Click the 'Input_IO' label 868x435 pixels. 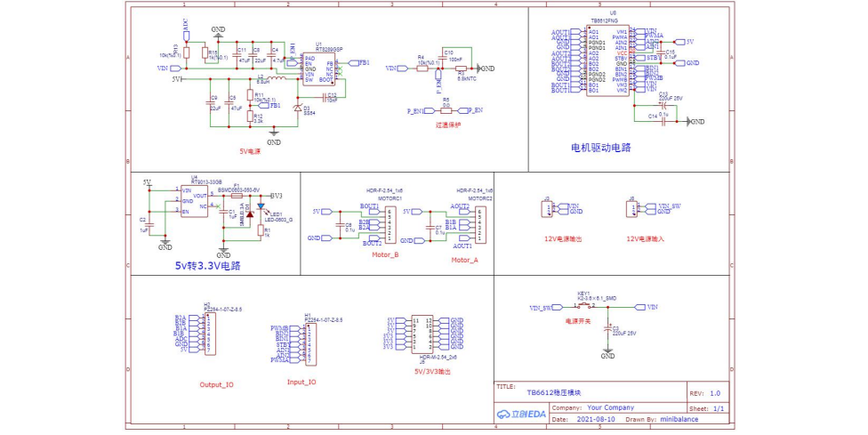coord(301,382)
